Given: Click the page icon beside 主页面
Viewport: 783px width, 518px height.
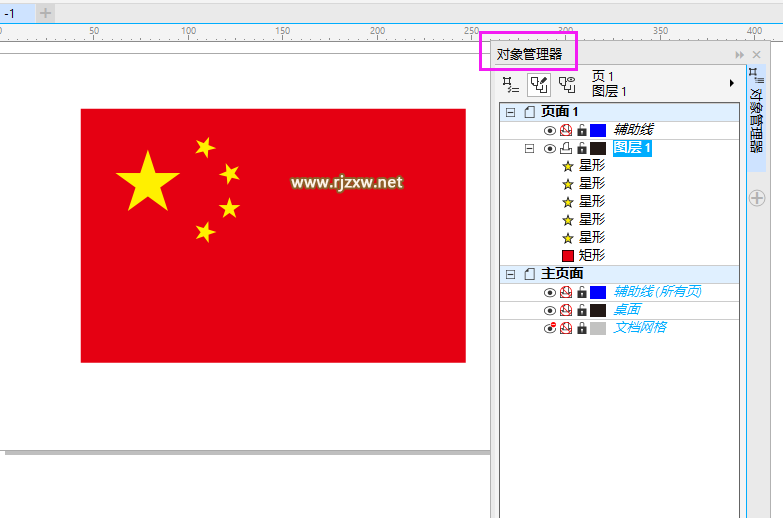Looking at the screenshot, I should click(529, 274).
